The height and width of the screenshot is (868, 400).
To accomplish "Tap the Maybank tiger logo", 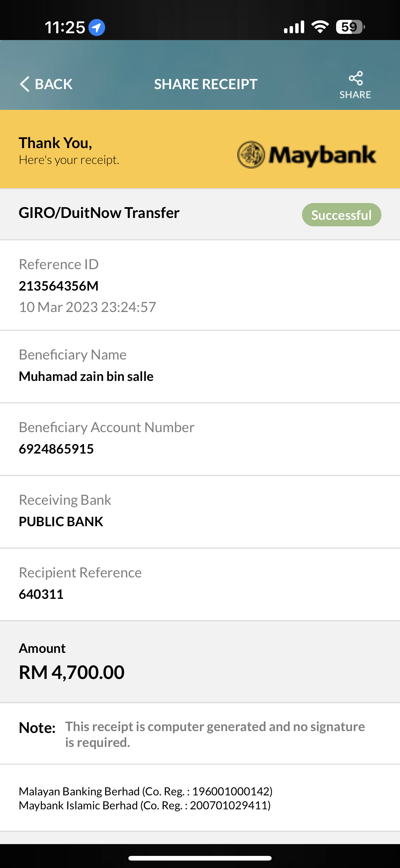I will pos(251,155).
